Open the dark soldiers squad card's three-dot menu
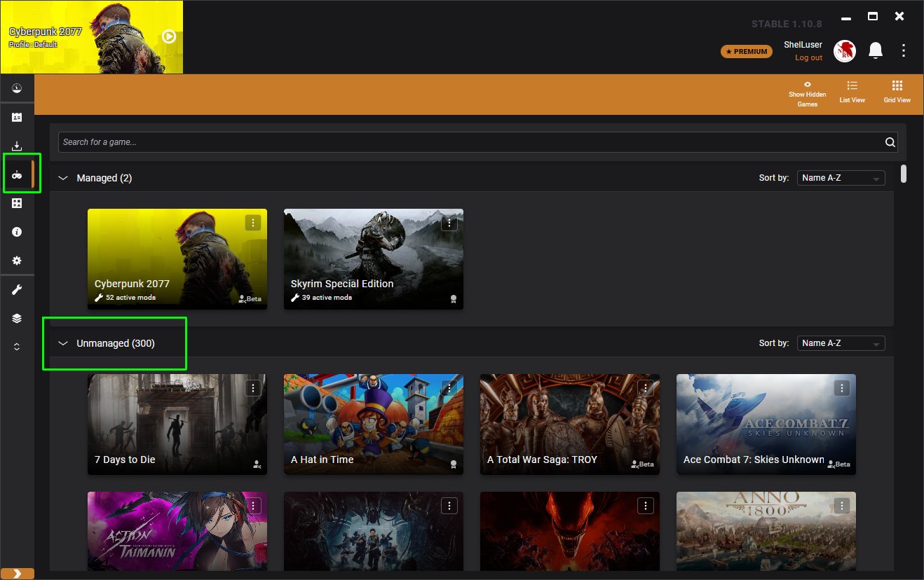Image resolution: width=924 pixels, height=580 pixels. pyautogui.click(x=449, y=505)
